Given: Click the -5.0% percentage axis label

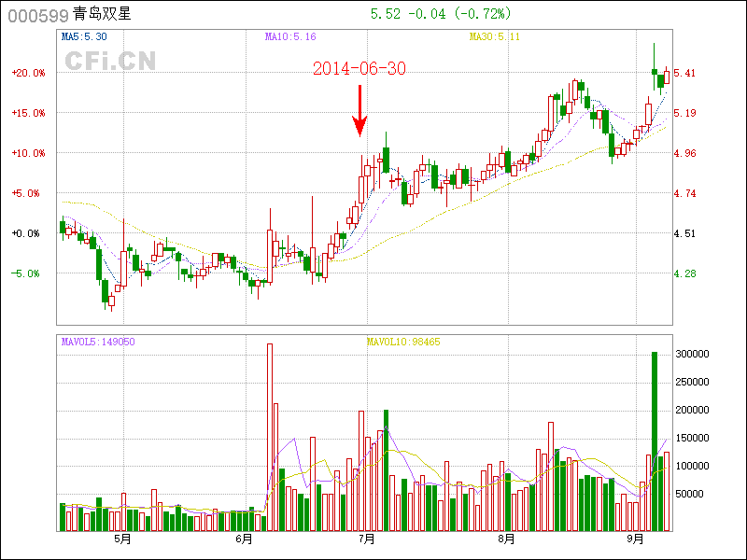Looking at the screenshot, I should [x=28, y=273].
